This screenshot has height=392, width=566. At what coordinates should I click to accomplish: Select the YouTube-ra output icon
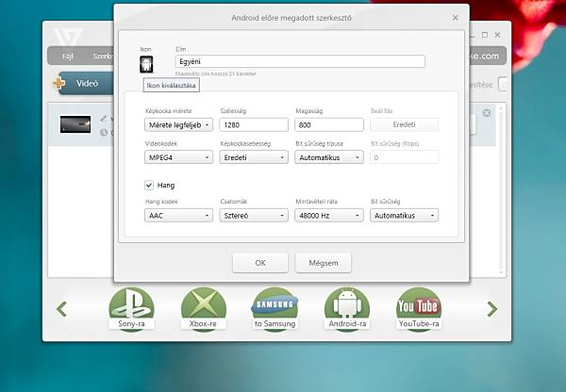(x=419, y=309)
